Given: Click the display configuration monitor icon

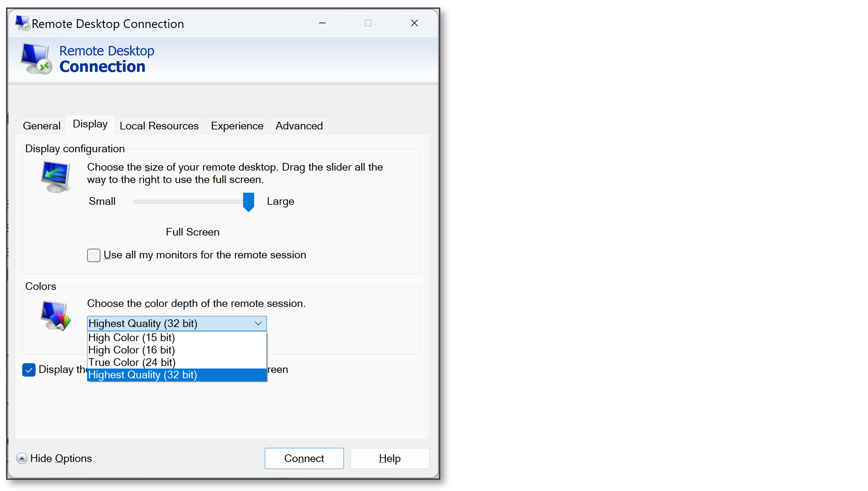Looking at the screenshot, I should [56, 176].
